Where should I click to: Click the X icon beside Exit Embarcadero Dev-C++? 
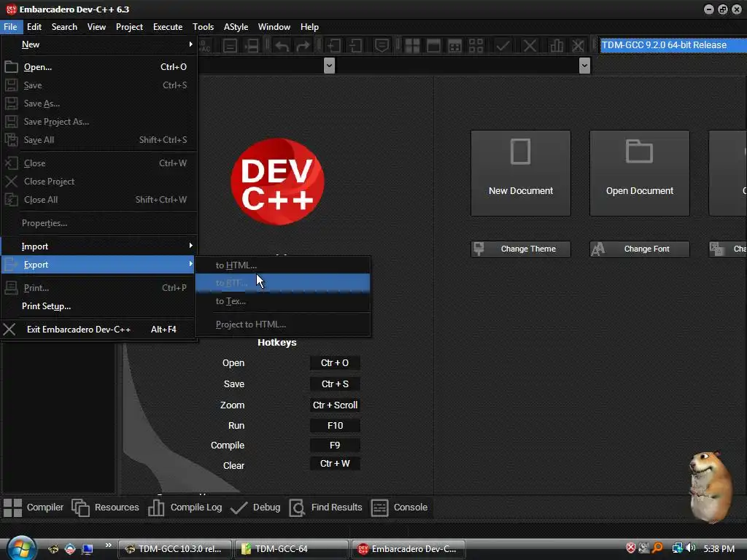pos(9,329)
